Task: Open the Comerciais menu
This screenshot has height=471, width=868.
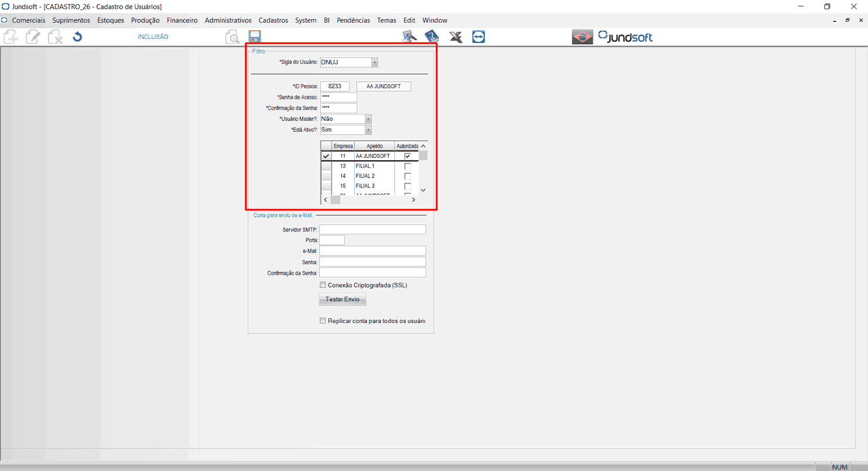Action: click(28, 20)
